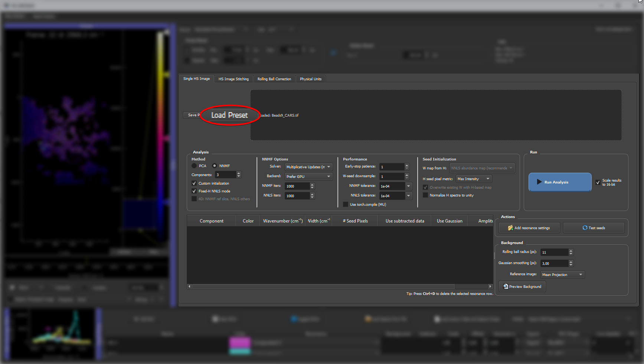Switch to the Single HS Image tab
Screen dimensions: 644x364
196,79
